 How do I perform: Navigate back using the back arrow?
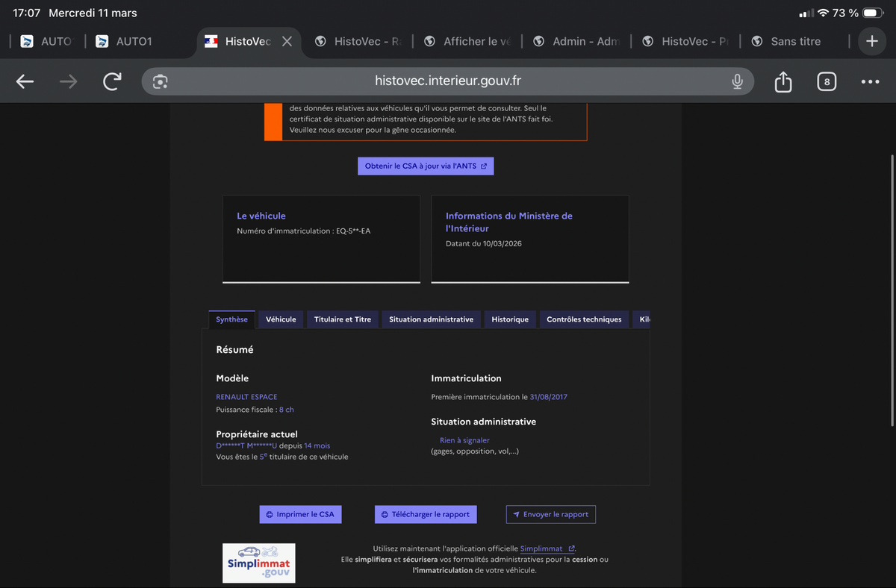point(25,81)
